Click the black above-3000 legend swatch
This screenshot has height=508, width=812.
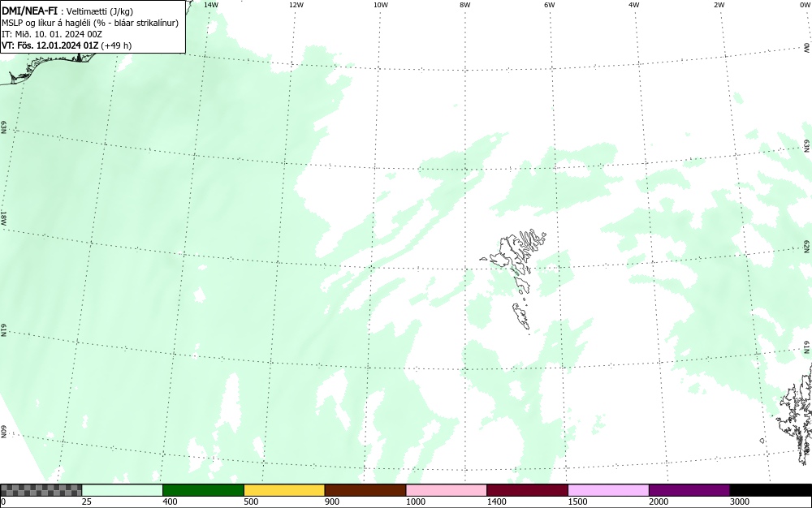[771, 490]
